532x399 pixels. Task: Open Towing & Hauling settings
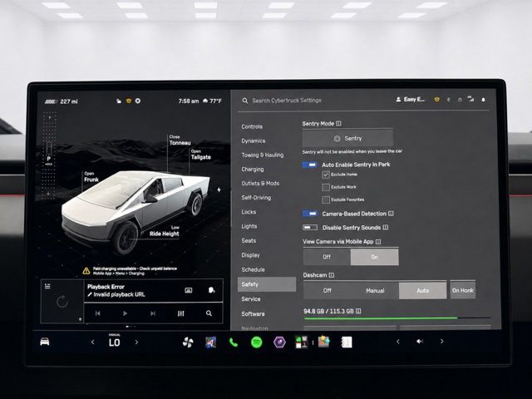coord(263,155)
